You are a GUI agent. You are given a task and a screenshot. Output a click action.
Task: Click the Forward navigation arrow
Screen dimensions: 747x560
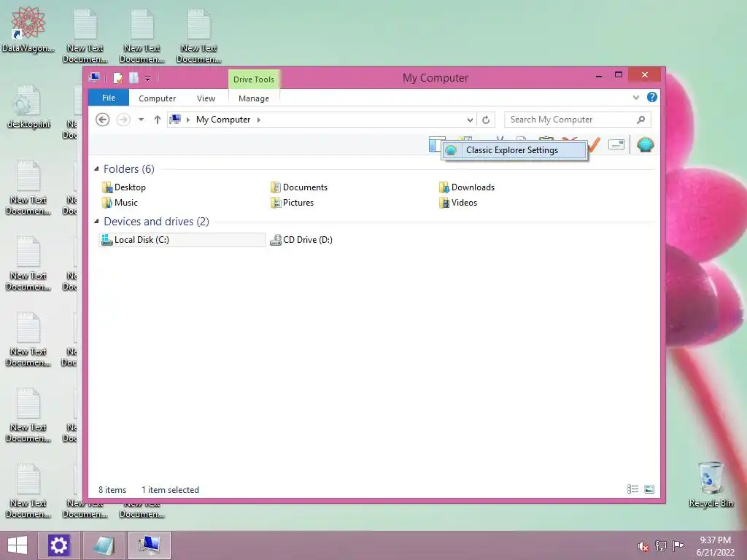point(123,120)
